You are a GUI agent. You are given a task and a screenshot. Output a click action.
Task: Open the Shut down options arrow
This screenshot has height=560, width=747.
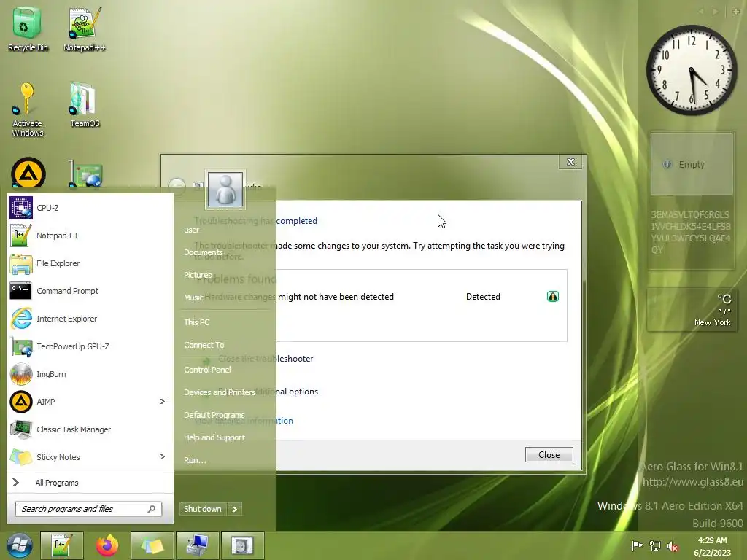pyautogui.click(x=234, y=509)
